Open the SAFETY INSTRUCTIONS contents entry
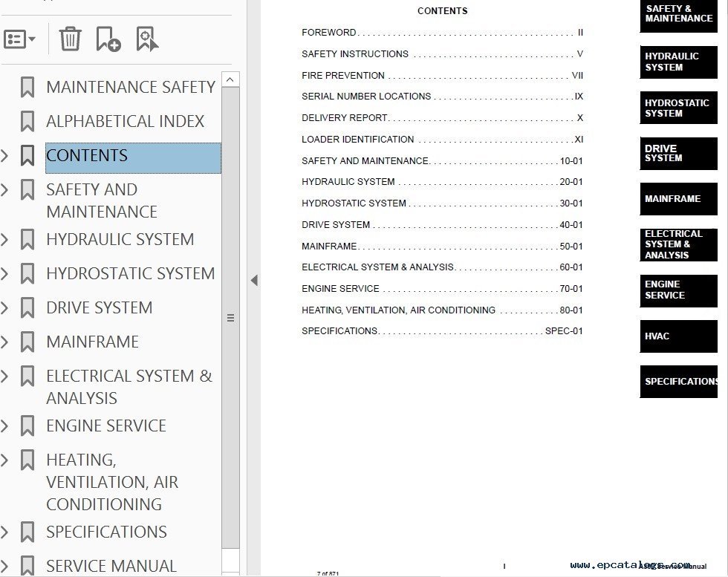 pos(441,54)
